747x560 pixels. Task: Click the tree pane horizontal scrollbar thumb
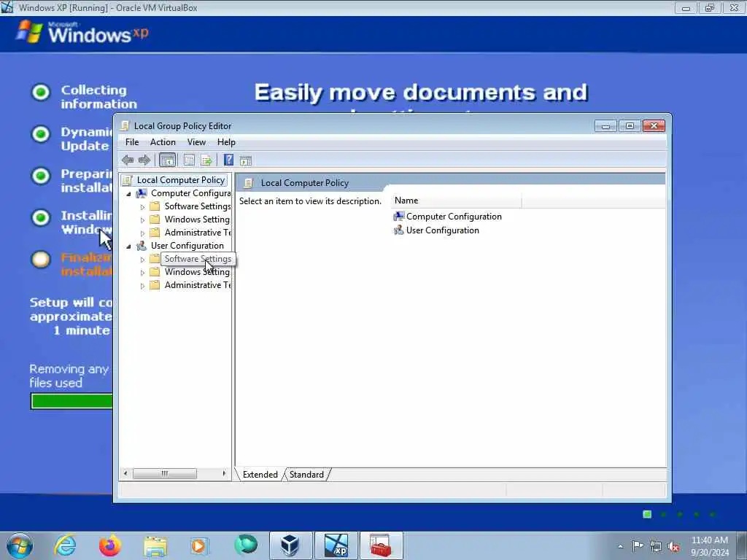click(x=164, y=473)
